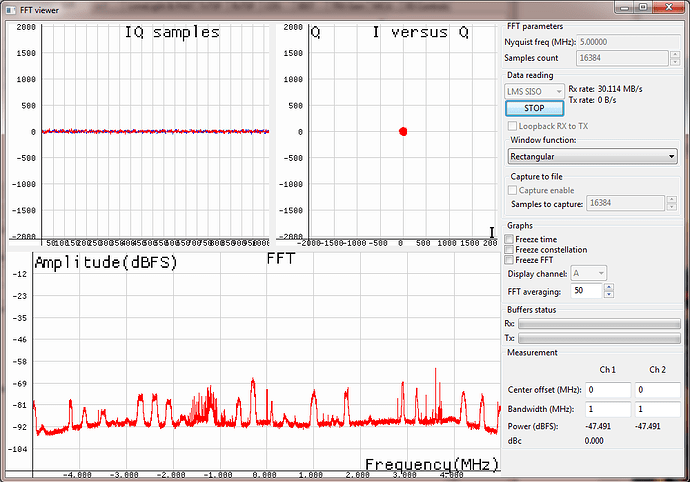The image size is (690, 482).
Task: Expand the LMS SISO data reading dropdown
Action: (x=535, y=91)
